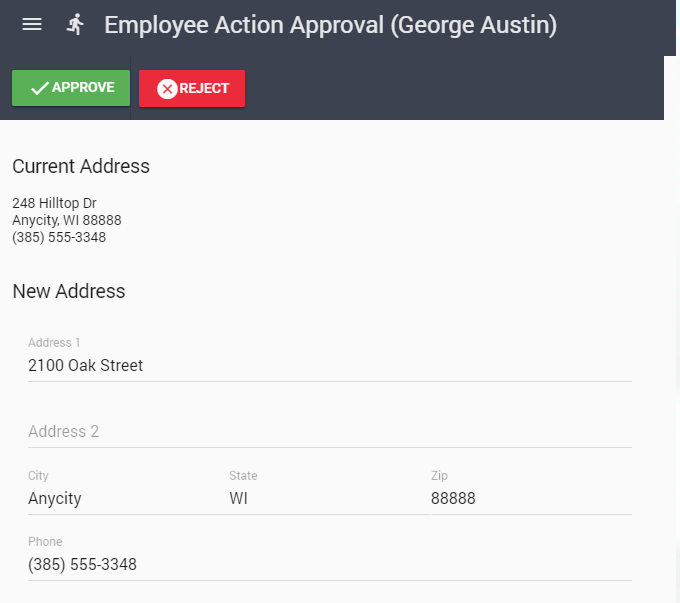Image resolution: width=680 pixels, height=603 pixels.
Task: Click the Current Address heading
Action: click(x=81, y=167)
